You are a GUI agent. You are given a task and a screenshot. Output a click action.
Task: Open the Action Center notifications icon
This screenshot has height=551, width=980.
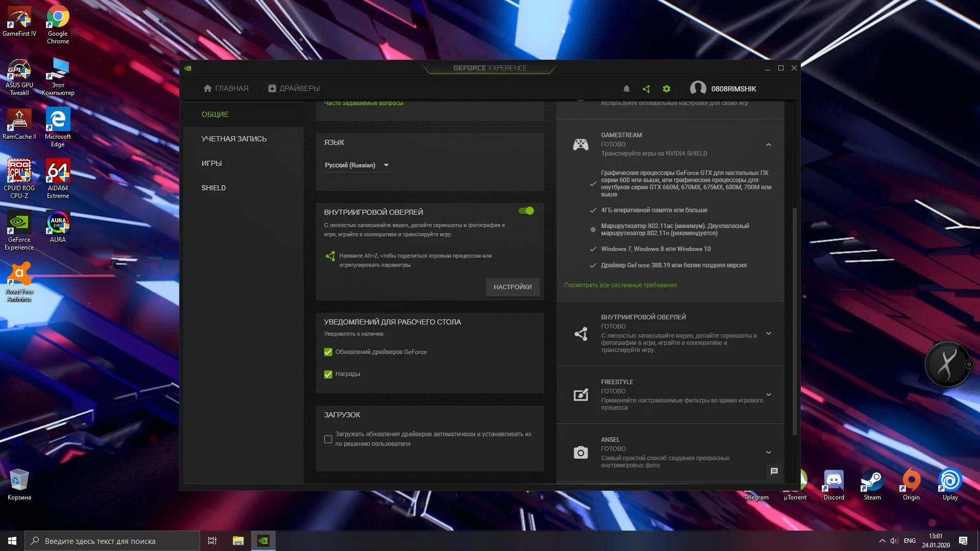pyautogui.click(x=963, y=541)
